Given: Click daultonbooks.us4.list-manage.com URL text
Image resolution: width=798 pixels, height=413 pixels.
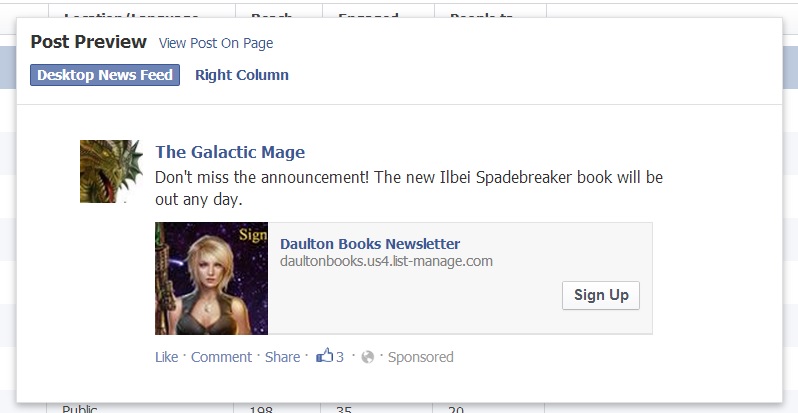Looking at the screenshot, I should [386, 261].
